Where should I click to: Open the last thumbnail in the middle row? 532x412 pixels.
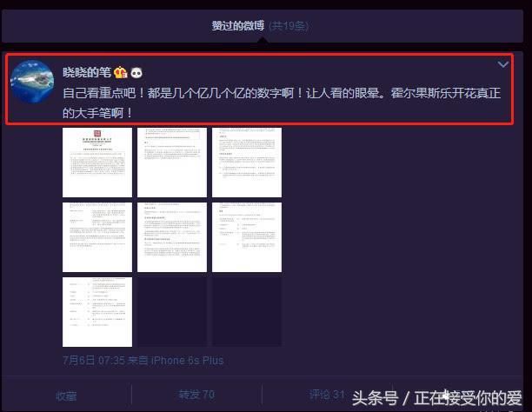247,237
